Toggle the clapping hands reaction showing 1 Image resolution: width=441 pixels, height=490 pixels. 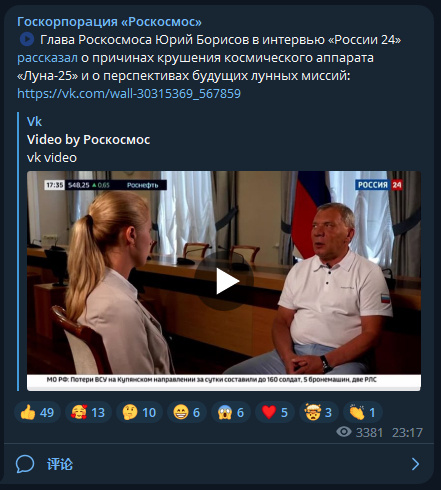[362, 412]
